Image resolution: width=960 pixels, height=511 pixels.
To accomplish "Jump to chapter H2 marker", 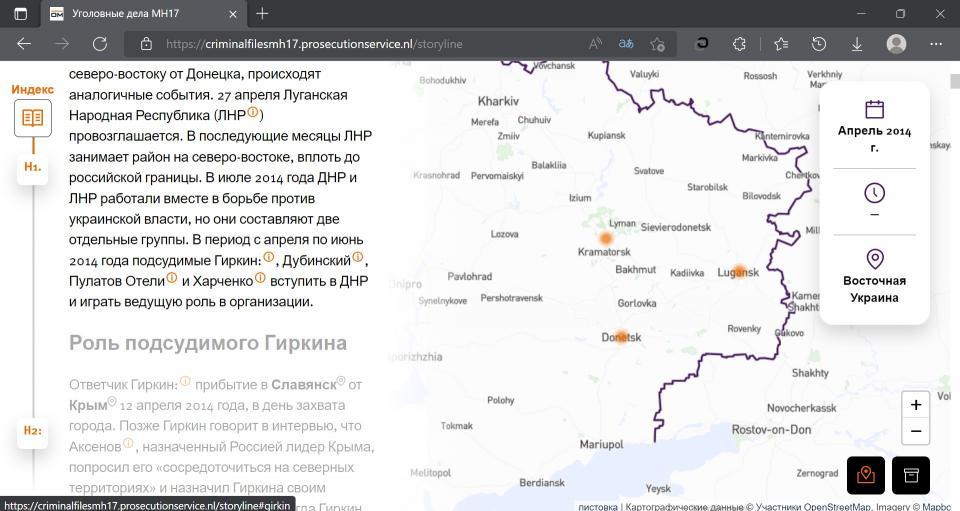I will 33,430.
